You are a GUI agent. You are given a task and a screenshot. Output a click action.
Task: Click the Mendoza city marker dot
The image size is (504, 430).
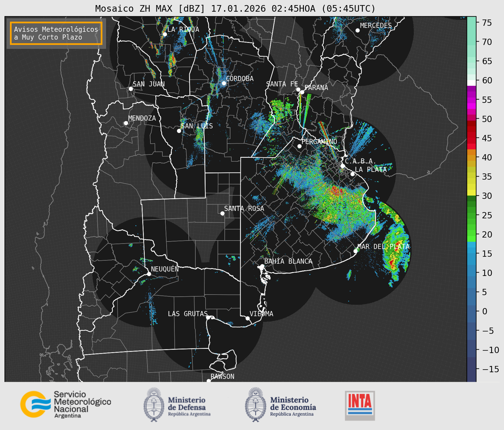point(126,123)
